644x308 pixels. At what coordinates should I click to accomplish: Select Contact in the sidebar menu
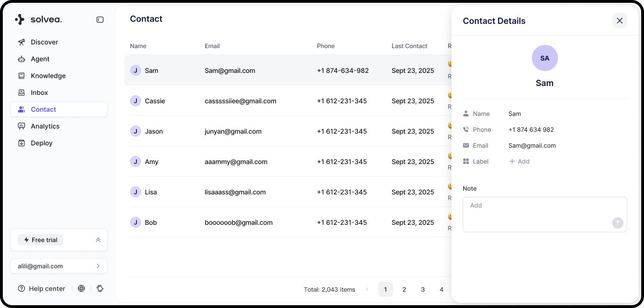[43, 109]
